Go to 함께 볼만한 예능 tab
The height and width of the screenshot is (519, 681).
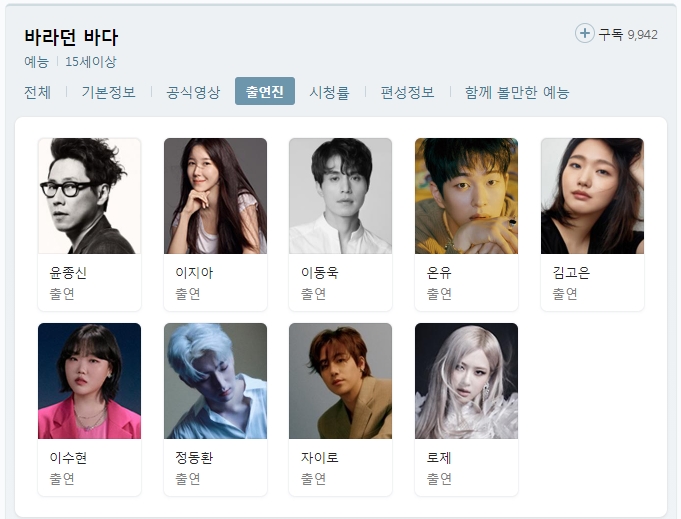tap(517, 92)
